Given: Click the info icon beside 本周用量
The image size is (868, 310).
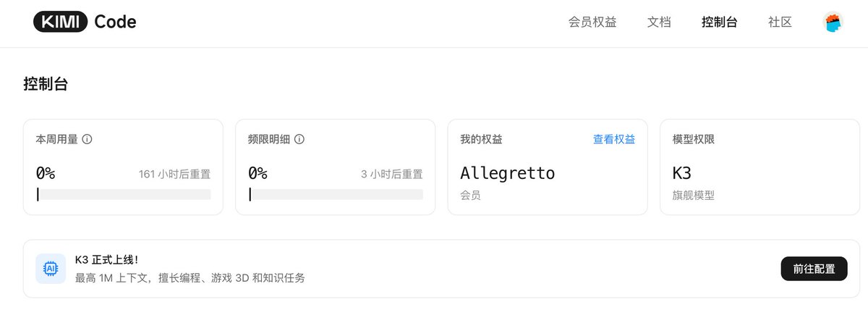Looking at the screenshot, I should pyautogui.click(x=87, y=139).
